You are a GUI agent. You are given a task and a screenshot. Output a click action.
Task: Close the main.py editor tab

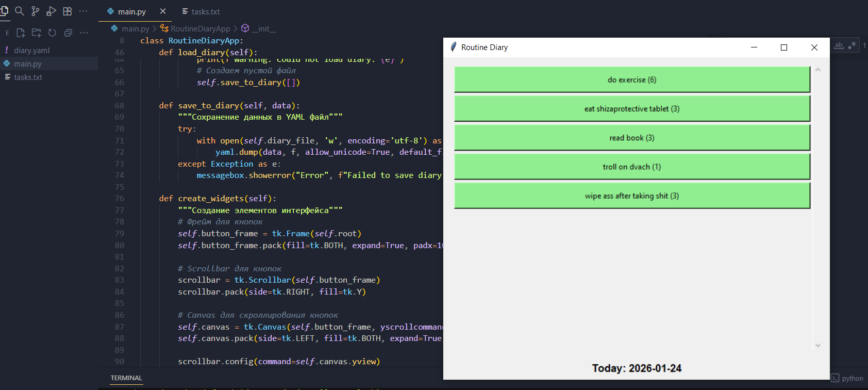coord(163,11)
